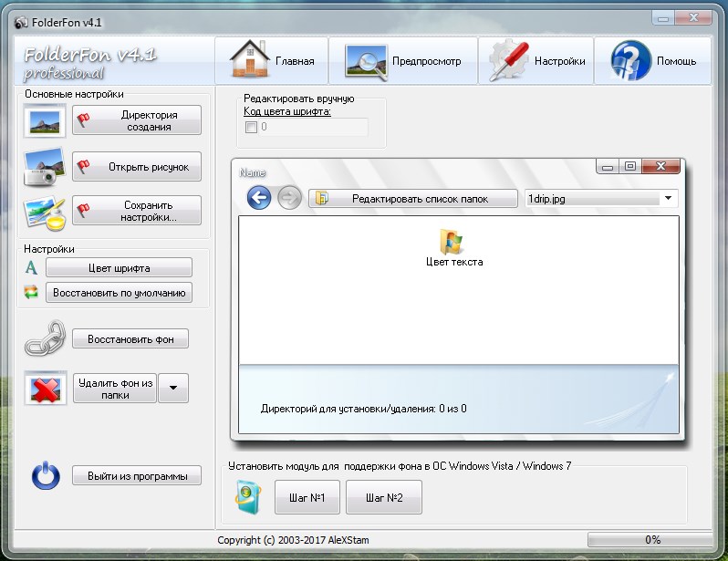
Task: Open font color via Цвет шрифта button
Action: (x=119, y=267)
